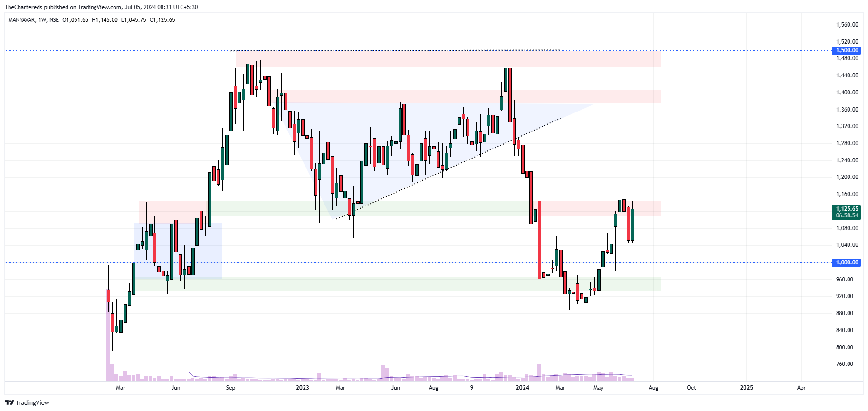Click the 1,080.00 price axis label
The height and width of the screenshot is (411, 868).
pyautogui.click(x=847, y=228)
